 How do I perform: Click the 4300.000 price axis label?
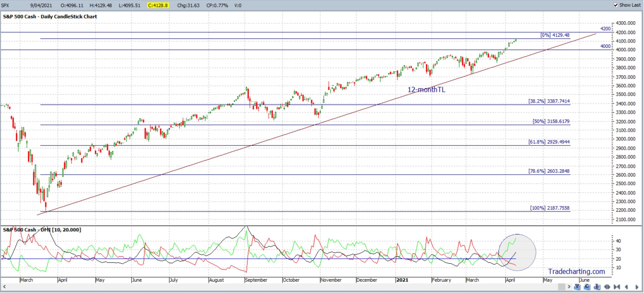[625, 23]
